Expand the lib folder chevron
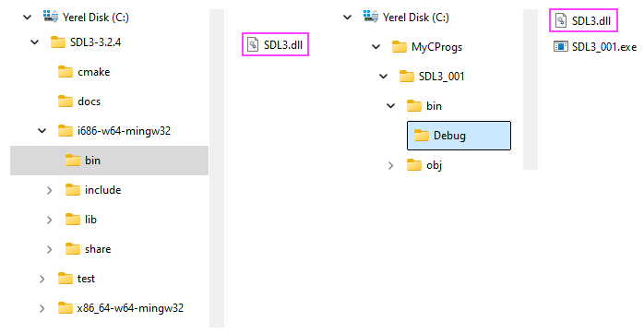 click(49, 220)
